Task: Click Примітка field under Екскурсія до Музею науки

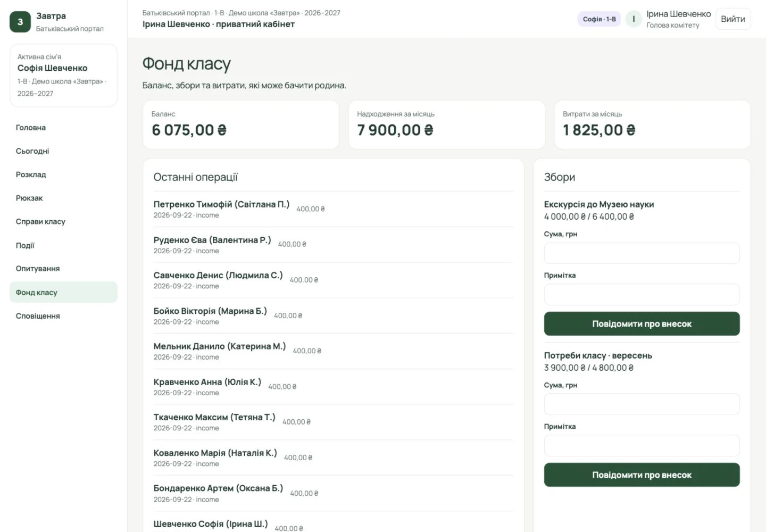Action: 642,294
